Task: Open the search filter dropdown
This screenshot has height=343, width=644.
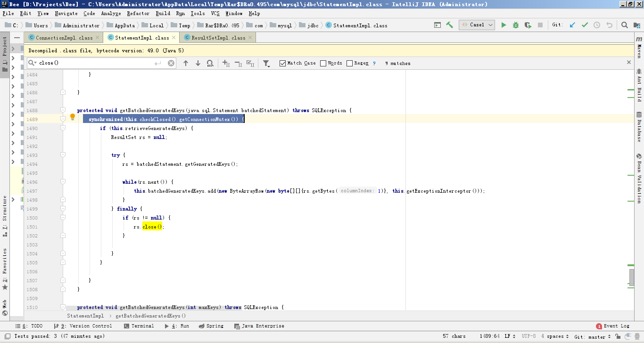Action: 266,63
